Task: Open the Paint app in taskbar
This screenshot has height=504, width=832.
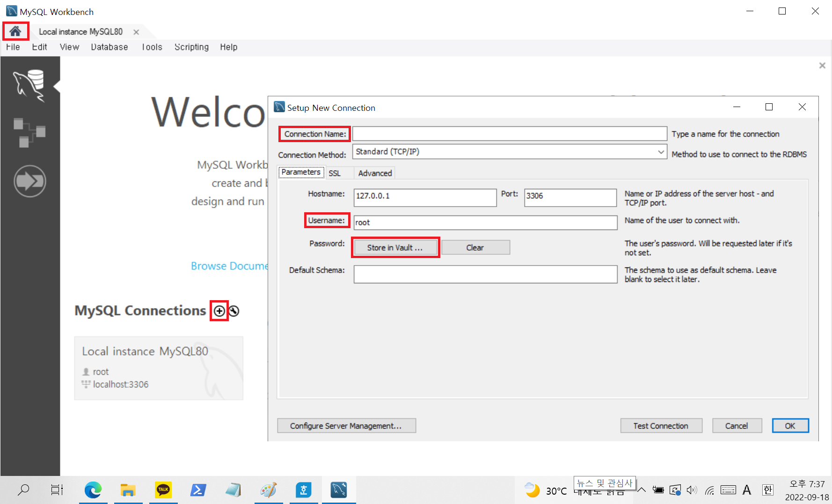Action: pyautogui.click(x=268, y=490)
